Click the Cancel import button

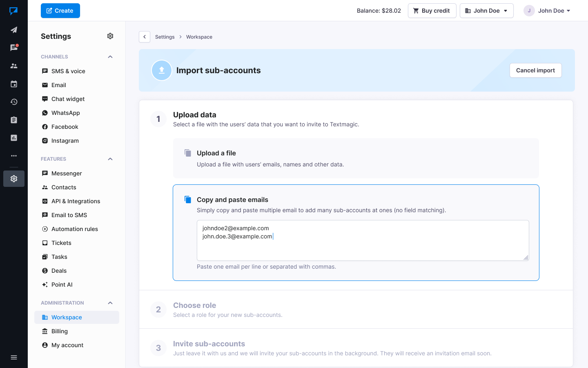pos(535,70)
